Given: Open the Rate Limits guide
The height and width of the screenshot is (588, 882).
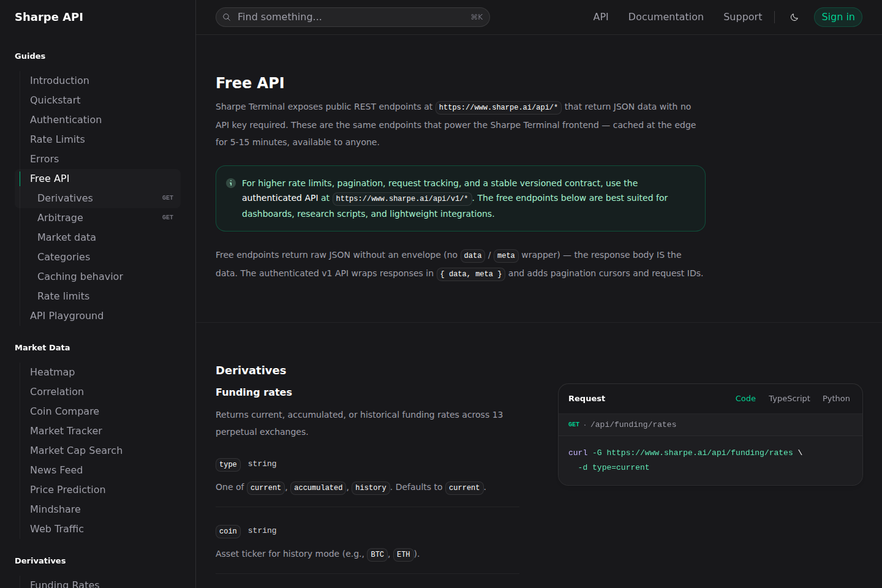Looking at the screenshot, I should [58, 139].
